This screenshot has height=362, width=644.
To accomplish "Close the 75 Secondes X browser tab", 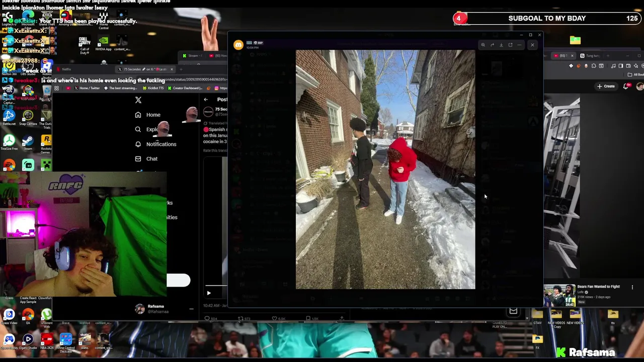I will [x=172, y=69].
